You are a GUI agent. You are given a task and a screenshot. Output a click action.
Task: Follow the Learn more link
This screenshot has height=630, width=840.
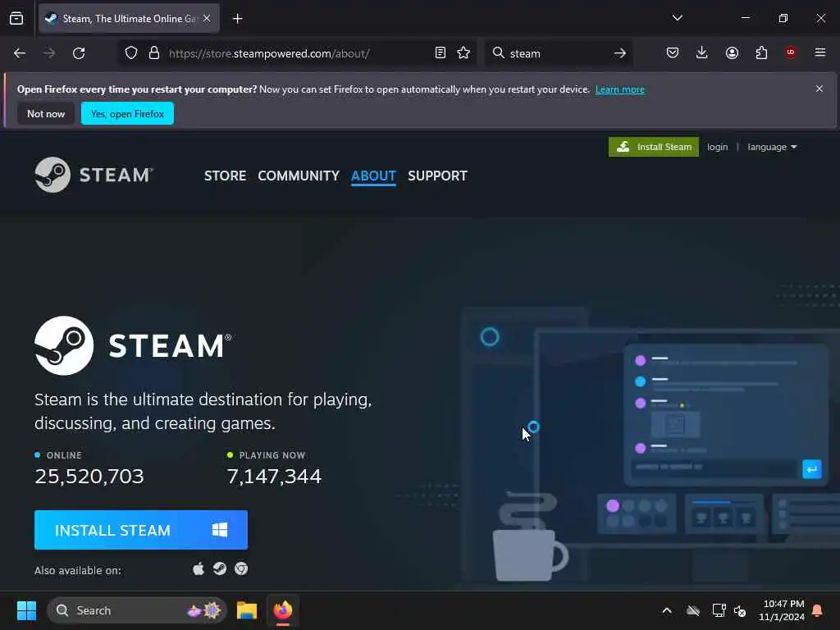coord(620,89)
